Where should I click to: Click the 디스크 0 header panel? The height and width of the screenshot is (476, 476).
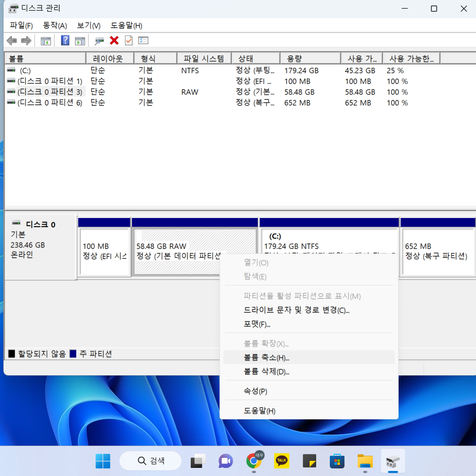point(40,246)
